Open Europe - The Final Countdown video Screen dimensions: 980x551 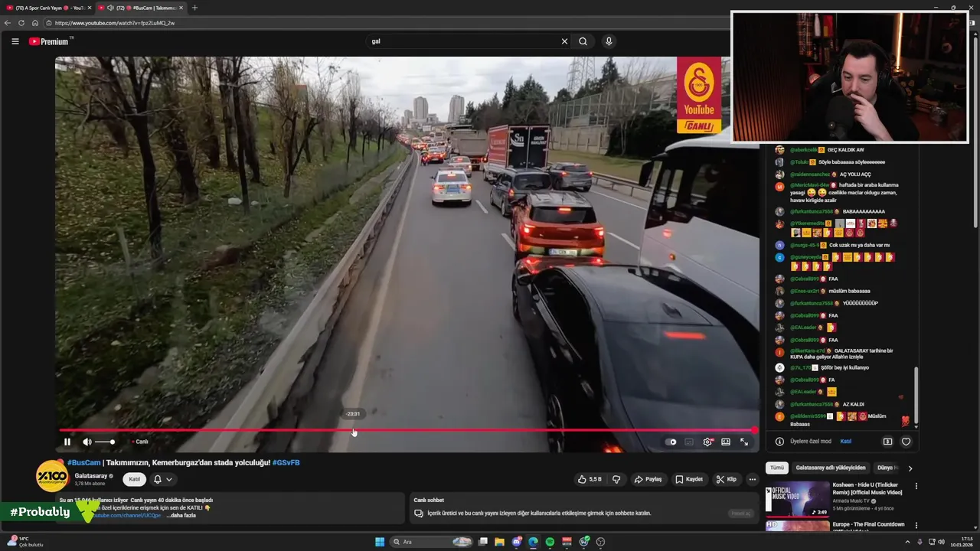point(868,524)
